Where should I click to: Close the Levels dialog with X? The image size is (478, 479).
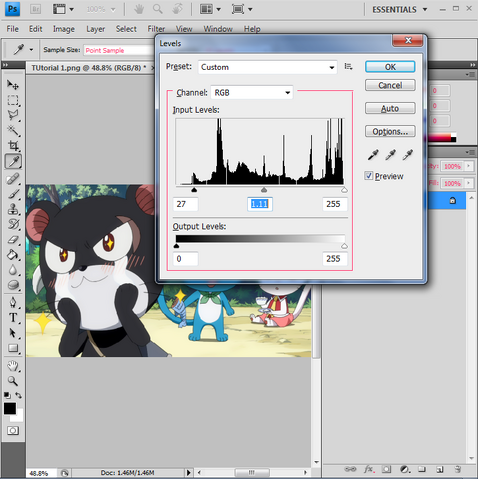[x=408, y=41]
